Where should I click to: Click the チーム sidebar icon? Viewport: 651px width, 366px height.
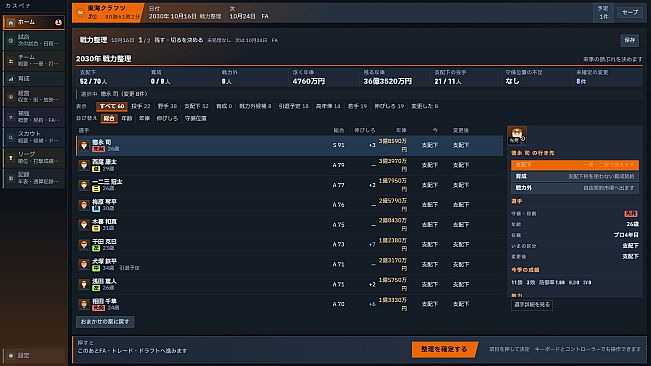pyautogui.click(x=11, y=61)
